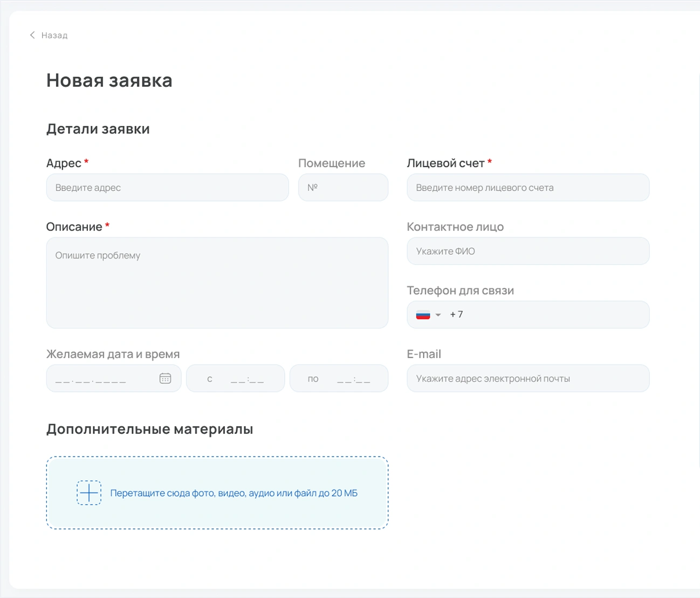Image resolution: width=700 pixels, height=598 pixels.
Task: Click the 'Опишите проблему' description textarea
Action: coord(217,283)
